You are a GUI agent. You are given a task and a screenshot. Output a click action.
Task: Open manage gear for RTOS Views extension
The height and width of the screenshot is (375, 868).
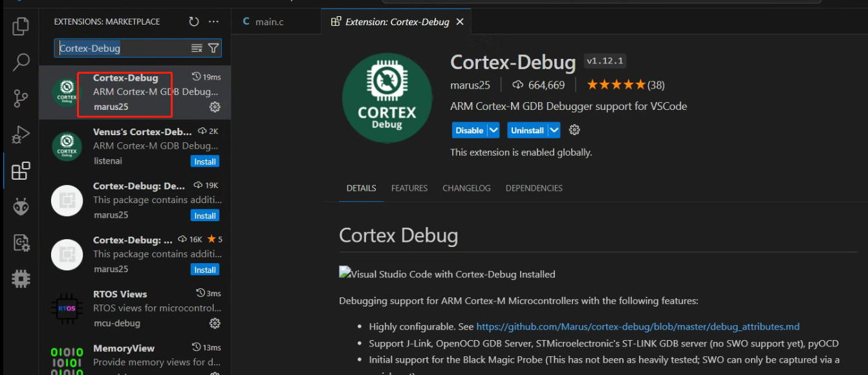pos(215,323)
